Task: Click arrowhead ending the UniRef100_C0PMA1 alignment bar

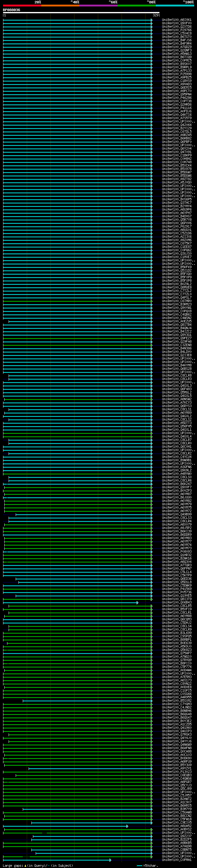Action: coord(110,860)
